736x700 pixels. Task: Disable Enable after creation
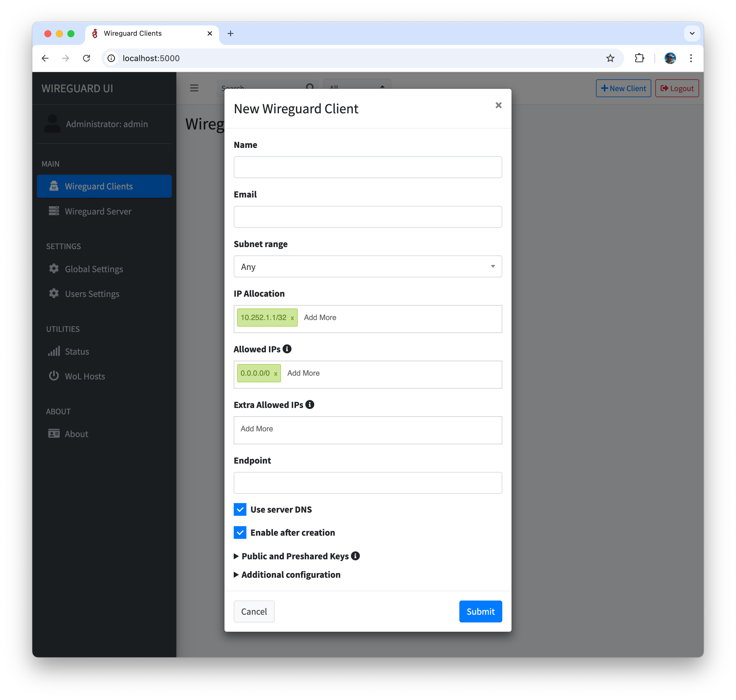(x=240, y=532)
